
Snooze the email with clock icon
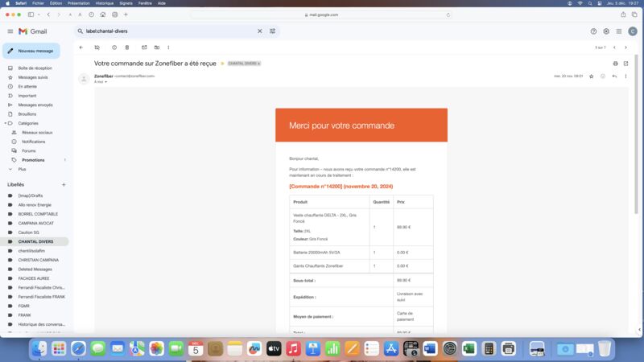pyautogui.click(x=114, y=47)
